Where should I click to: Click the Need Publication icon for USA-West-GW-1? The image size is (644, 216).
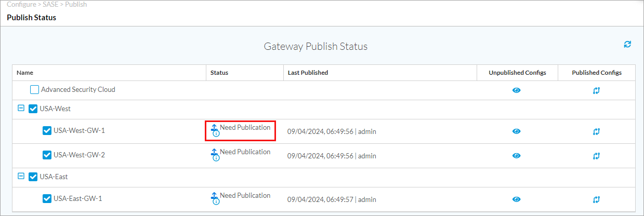point(214,130)
